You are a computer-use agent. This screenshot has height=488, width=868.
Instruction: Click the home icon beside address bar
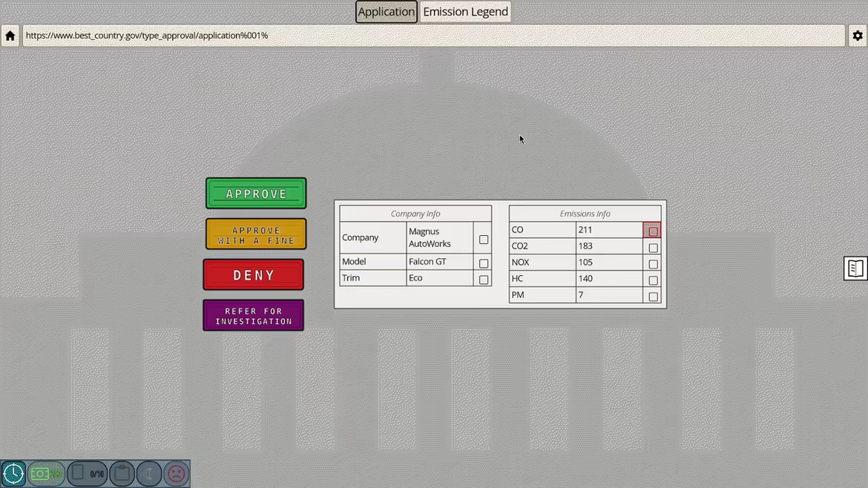click(10, 36)
